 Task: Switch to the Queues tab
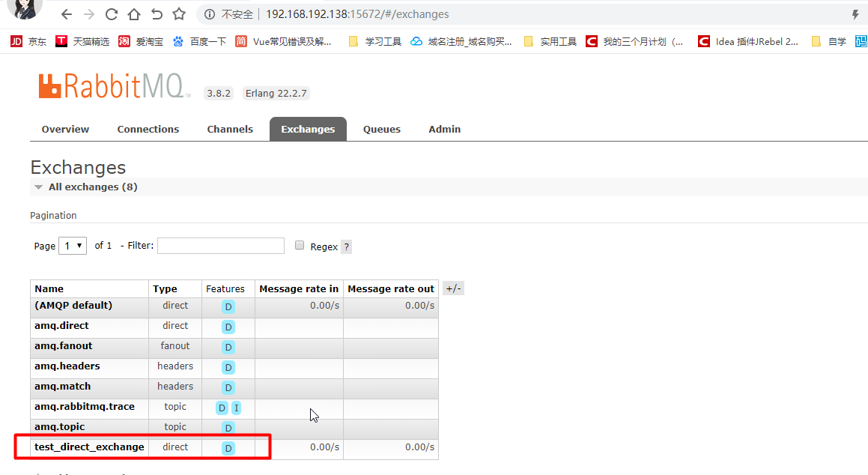381,129
